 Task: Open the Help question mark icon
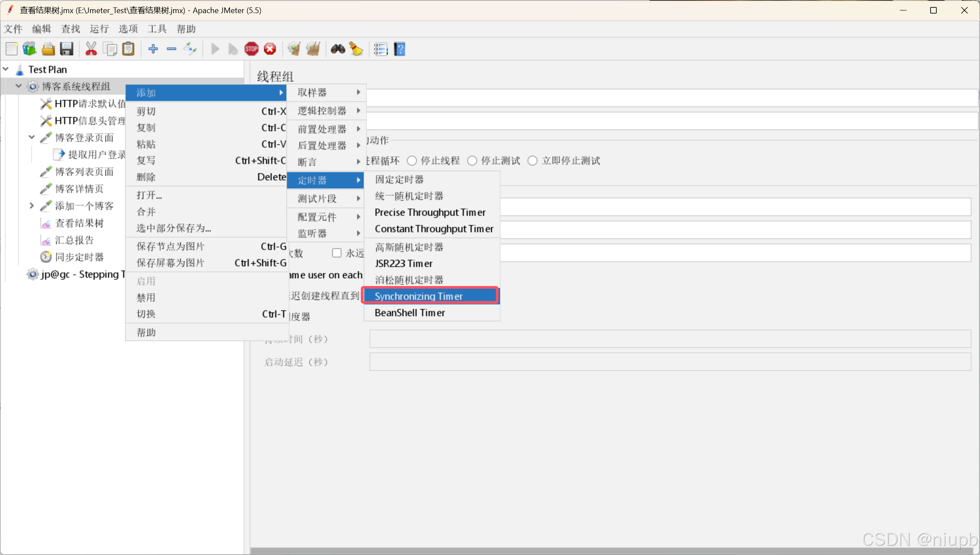400,49
